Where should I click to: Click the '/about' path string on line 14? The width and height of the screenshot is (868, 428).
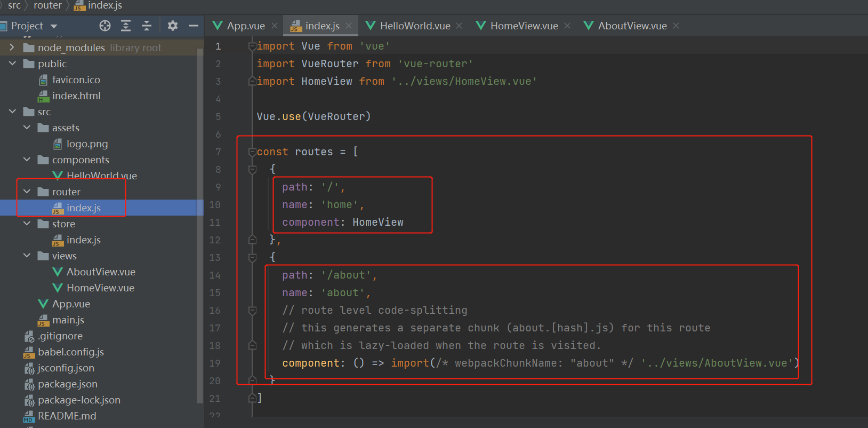tap(347, 275)
